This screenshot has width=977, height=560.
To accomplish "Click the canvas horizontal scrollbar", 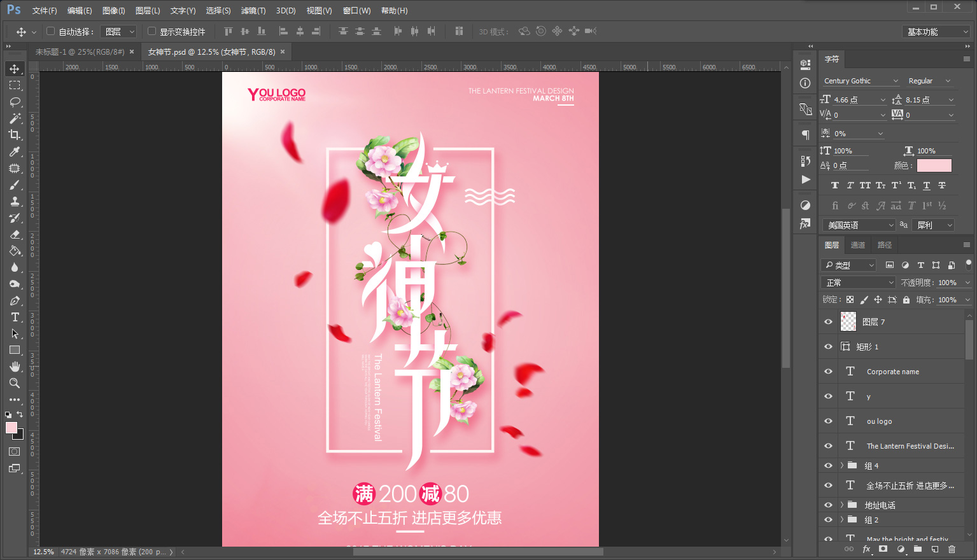I will pos(477,552).
